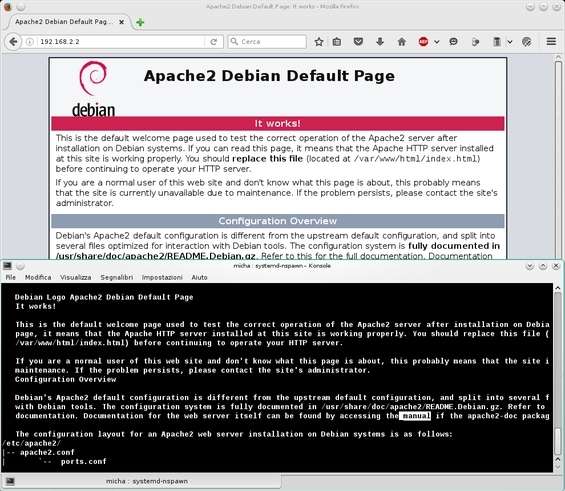The width and height of the screenshot is (565, 491).
Task: Open a new tab with green plus
Action: click(x=140, y=22)
